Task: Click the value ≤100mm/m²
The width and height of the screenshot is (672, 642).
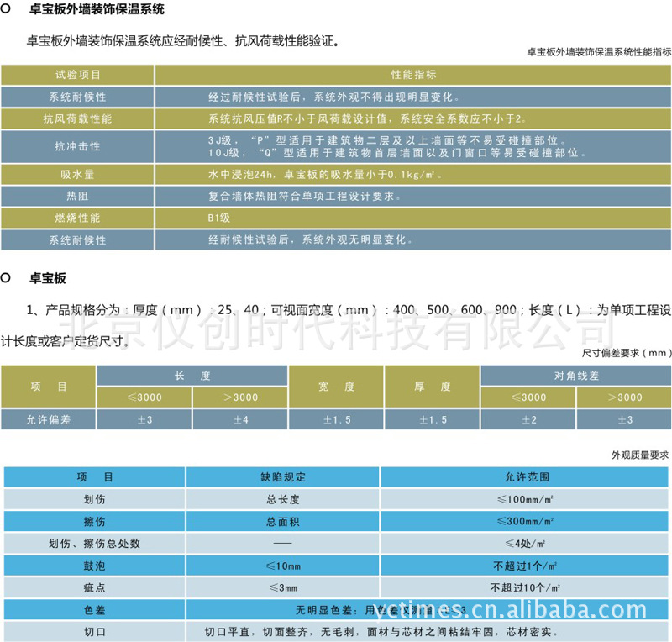Action: pyautogui.click(x=525, y=499)
